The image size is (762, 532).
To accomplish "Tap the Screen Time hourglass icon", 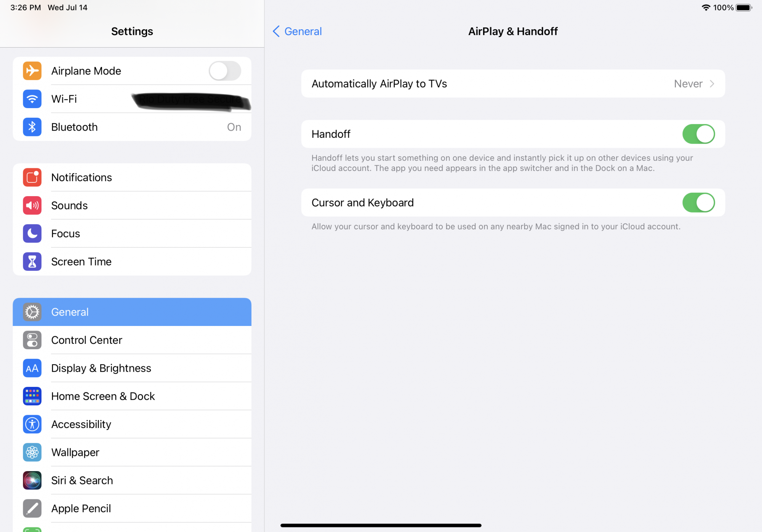I will click(32, 262).
